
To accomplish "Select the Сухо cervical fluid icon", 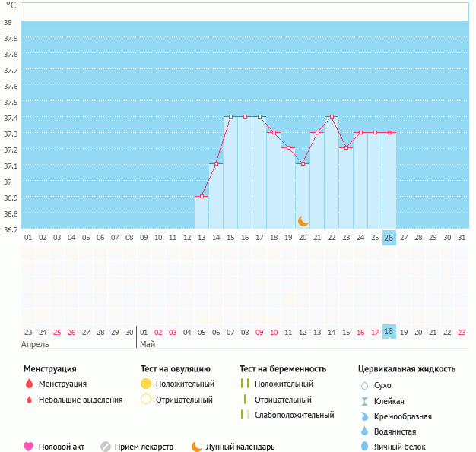I will click(x=364, y=386).
